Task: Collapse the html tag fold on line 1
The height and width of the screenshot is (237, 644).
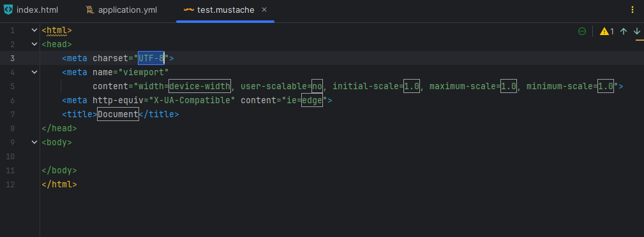Action: click(34, 31)
